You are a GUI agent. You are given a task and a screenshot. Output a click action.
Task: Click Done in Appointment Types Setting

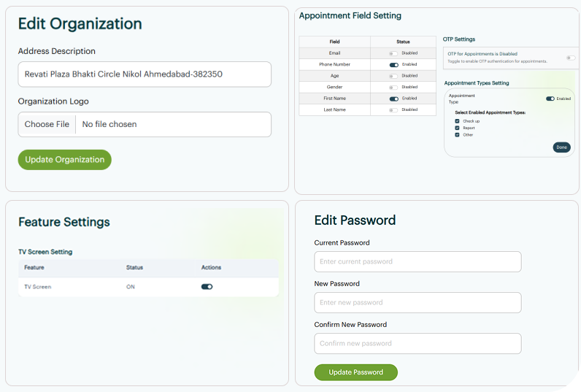pos(561,147)
